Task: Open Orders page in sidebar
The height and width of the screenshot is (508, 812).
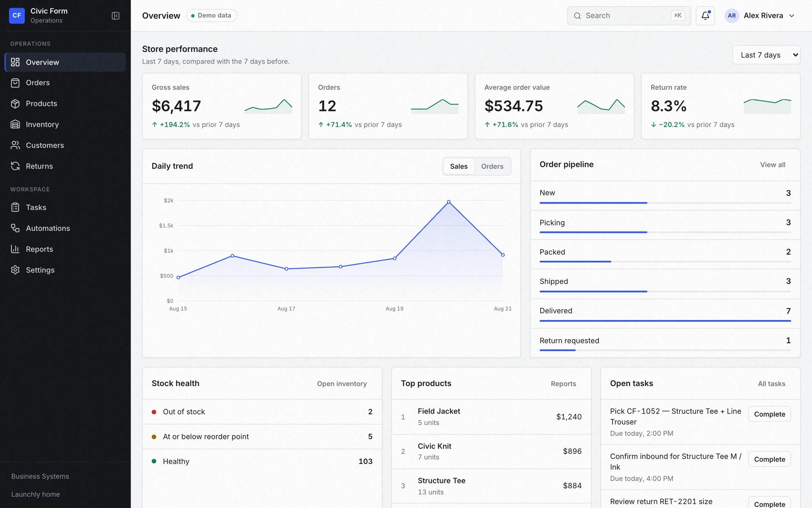Action: (x=65, y=83)
